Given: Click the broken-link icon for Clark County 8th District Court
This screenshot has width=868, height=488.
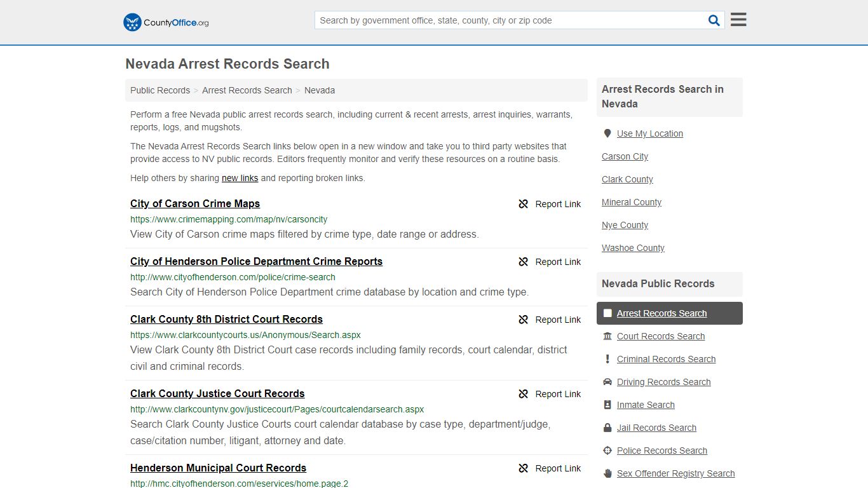Looking at the screenshot, I should 524,320.
